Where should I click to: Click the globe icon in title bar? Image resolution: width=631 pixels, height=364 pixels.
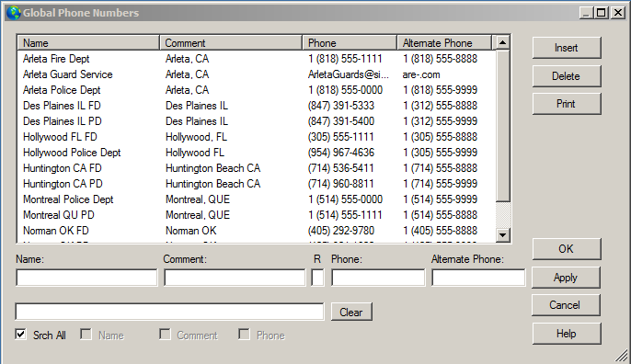coord(14,13)
